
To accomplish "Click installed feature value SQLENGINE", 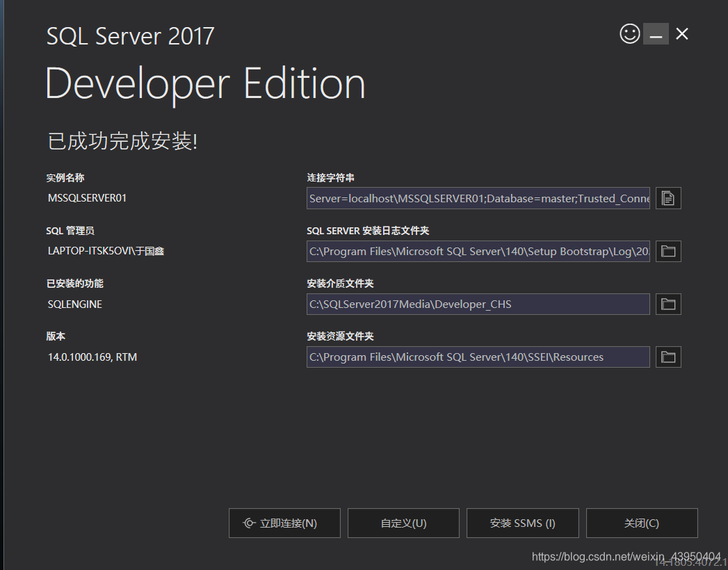I will [75, 304].
